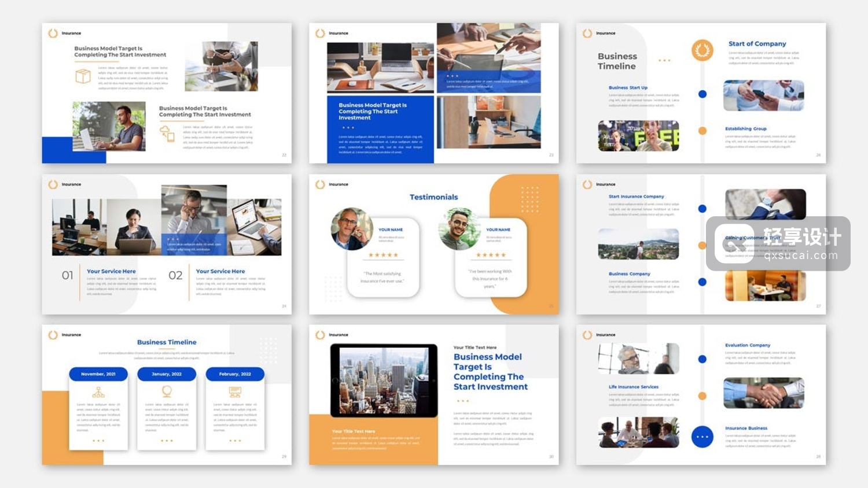Image resolution: width=868 pixels, height=488 pixels.
Task: Click the smiling bearded man's testimonial portrait
Action: [459, 229]
